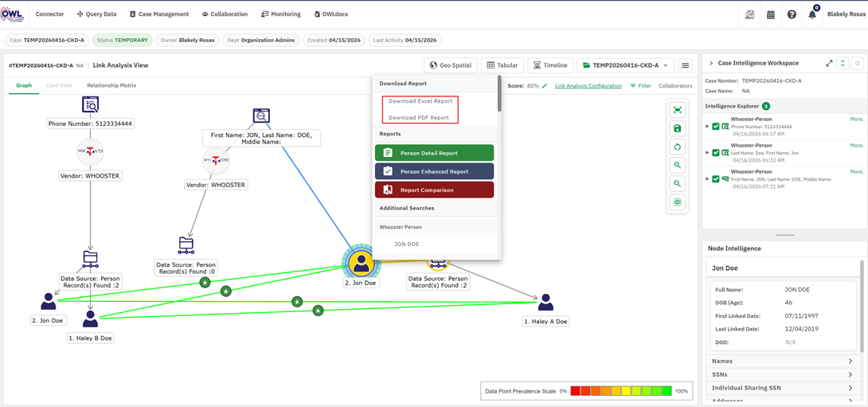Open the TEMP20260416-CKD-A case dropdown

tap(626, 65)
